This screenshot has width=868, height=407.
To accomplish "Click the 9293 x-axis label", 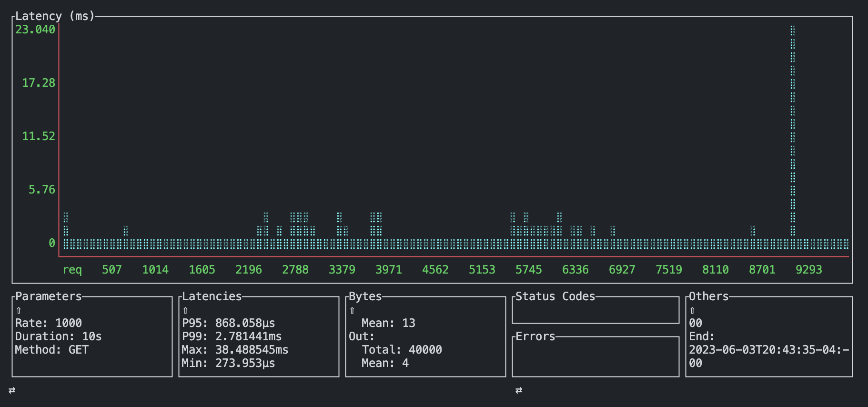I will point(809,270).
